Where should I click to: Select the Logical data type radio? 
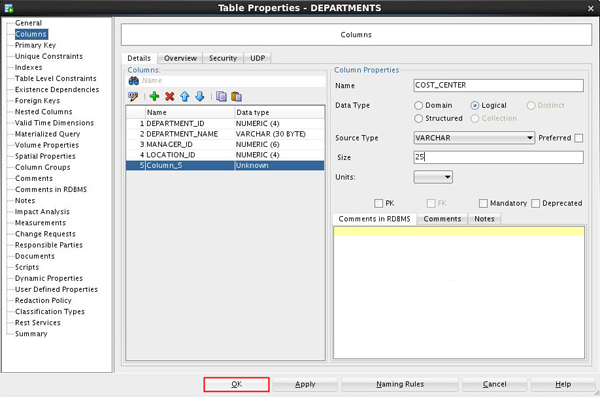(474, 105)
